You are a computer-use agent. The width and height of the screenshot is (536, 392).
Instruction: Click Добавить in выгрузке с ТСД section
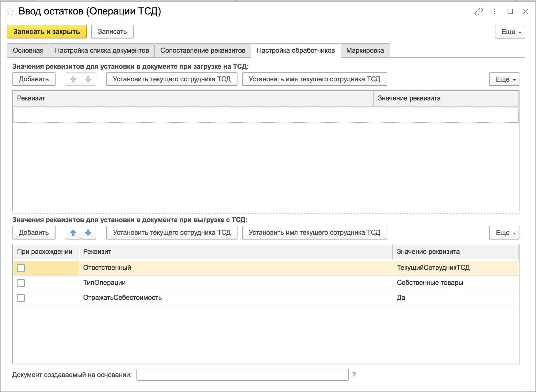click(34, 233)
